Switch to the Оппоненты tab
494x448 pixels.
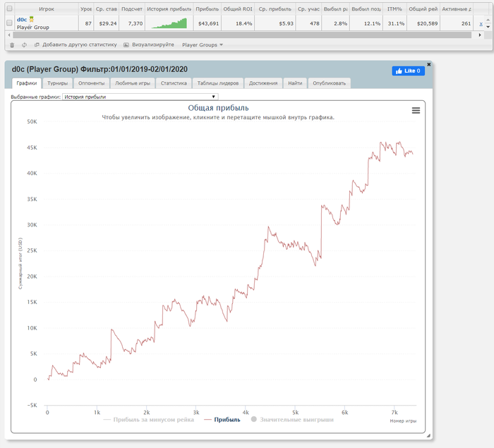[x=91, y=83]
